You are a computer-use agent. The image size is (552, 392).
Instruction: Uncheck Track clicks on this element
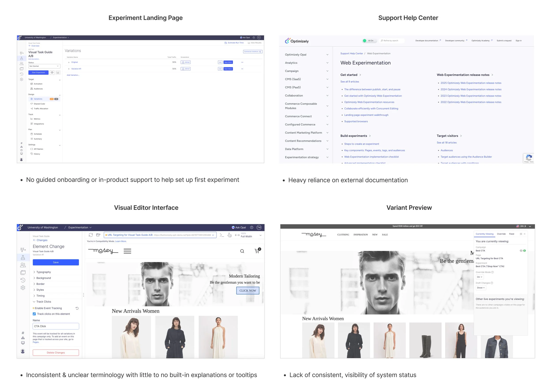(34, 314)
